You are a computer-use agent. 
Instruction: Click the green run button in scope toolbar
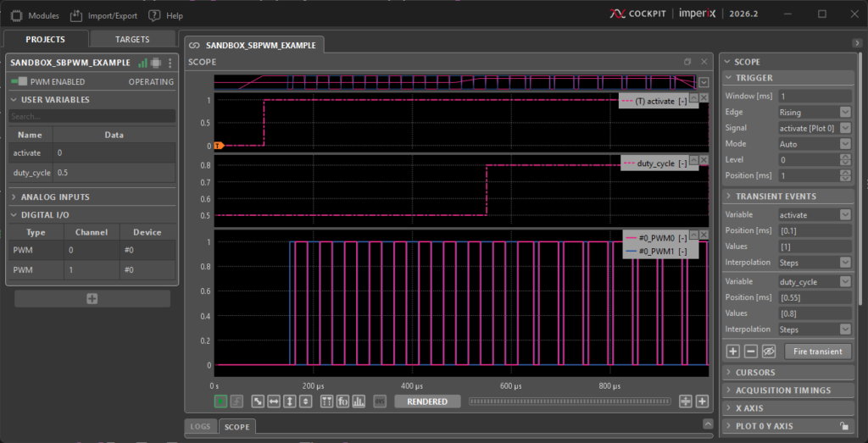pos(221,401)
